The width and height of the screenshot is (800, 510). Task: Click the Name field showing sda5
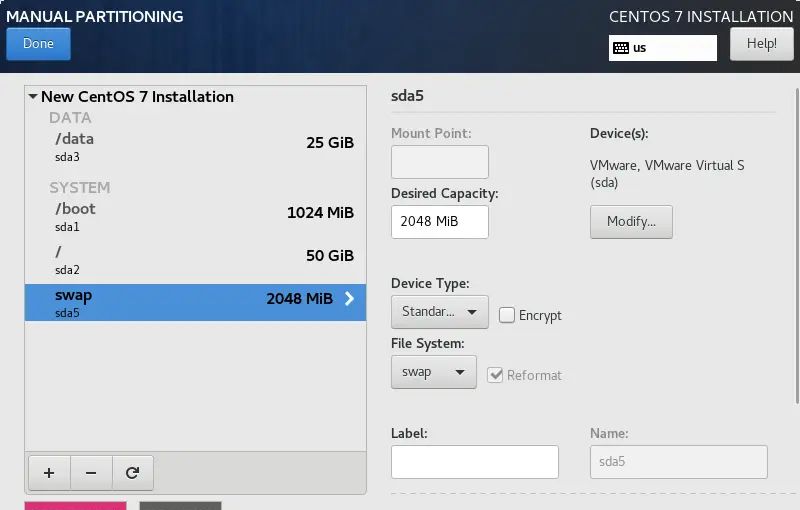[679, 462]
